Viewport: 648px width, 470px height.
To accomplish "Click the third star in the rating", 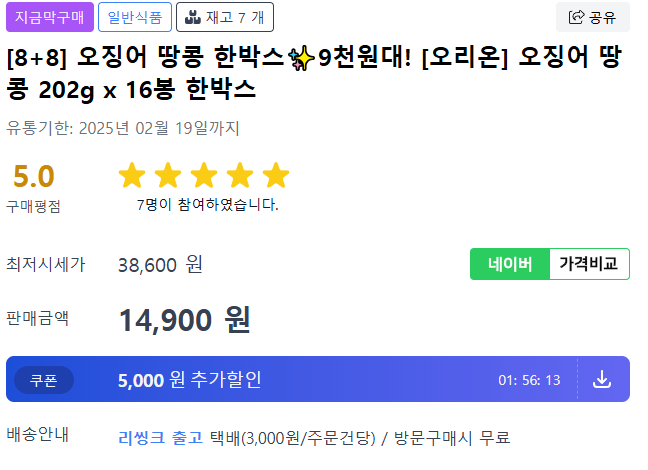I will 204,177.
